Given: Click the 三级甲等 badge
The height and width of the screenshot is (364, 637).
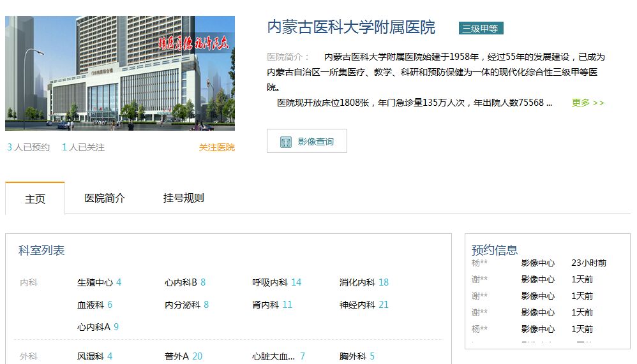Looking at the screenshot, I should tap(481, 28).
